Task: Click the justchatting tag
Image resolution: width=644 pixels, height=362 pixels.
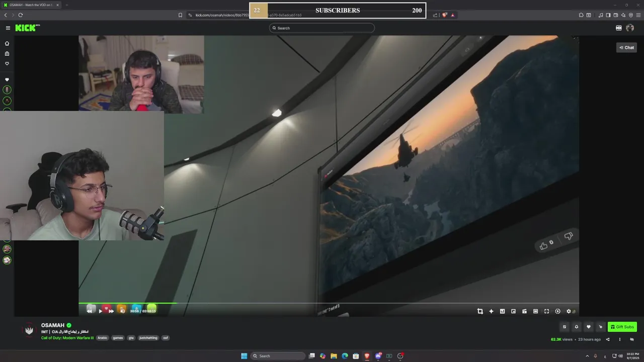Action: [x=148, y=338]
